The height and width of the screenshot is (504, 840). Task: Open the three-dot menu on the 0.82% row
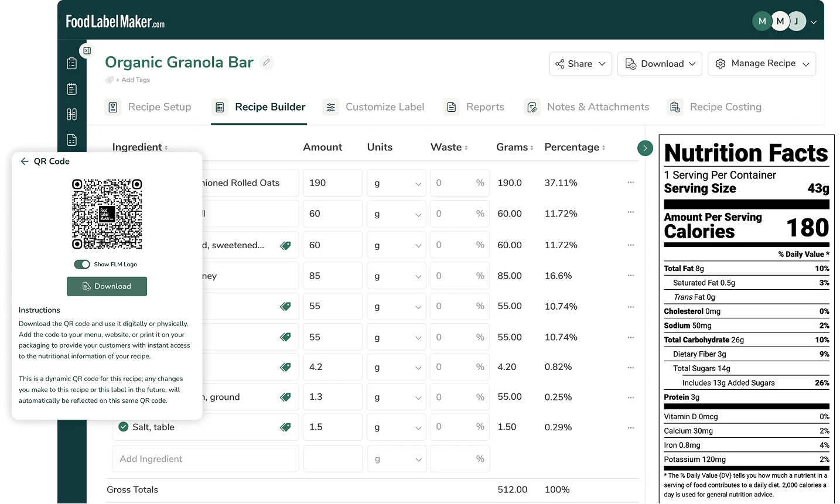click(x=631, y=367)
